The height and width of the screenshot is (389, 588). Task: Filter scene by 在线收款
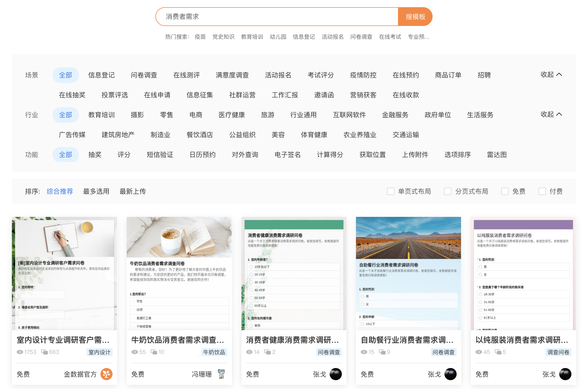406,95
